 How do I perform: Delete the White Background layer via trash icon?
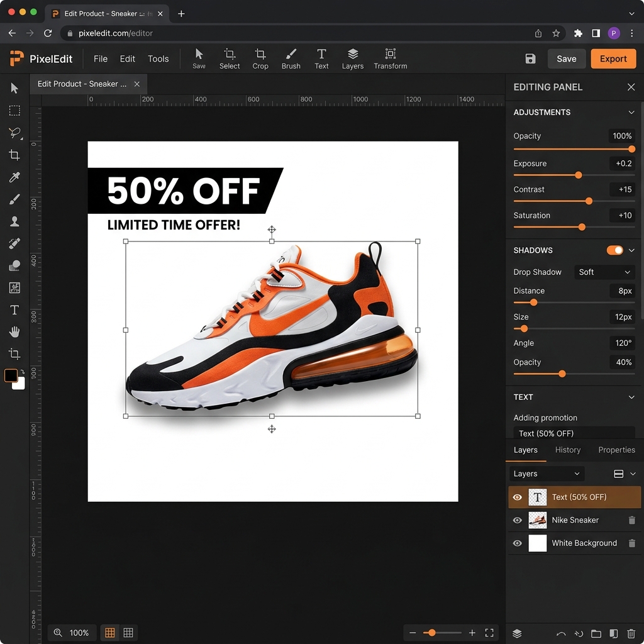point(631,543)
